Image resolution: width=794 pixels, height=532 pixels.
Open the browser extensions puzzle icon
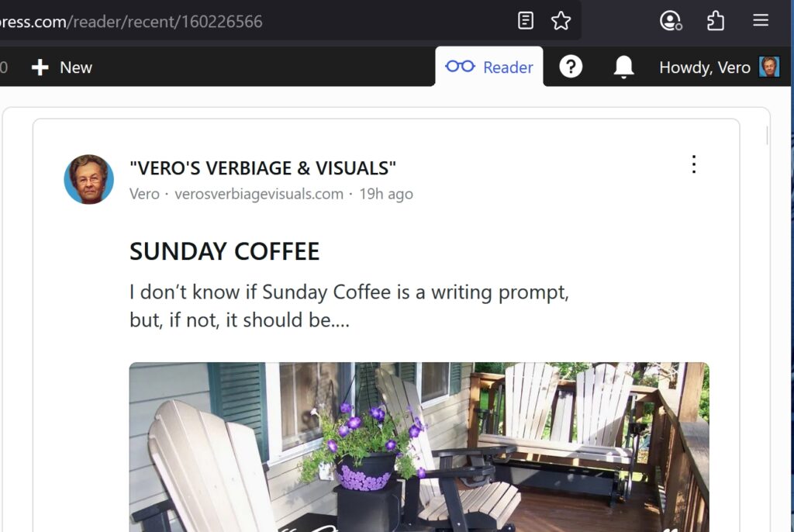(715, 21)
